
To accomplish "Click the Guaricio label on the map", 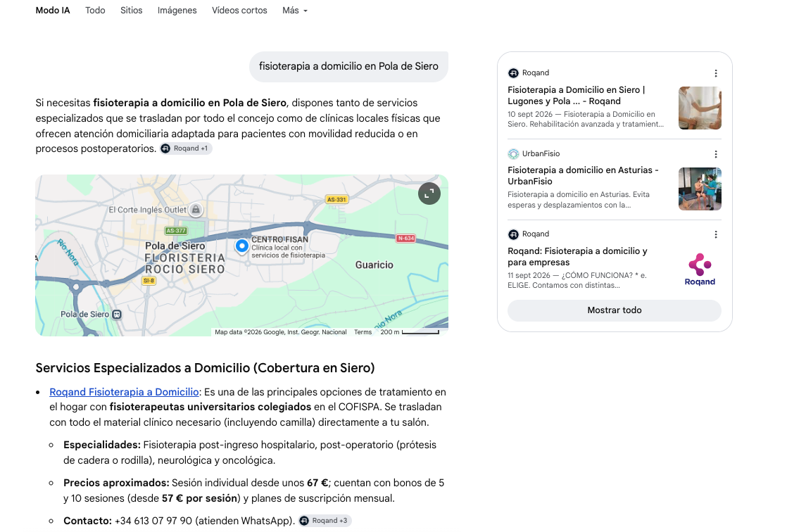I will [374, 265].
